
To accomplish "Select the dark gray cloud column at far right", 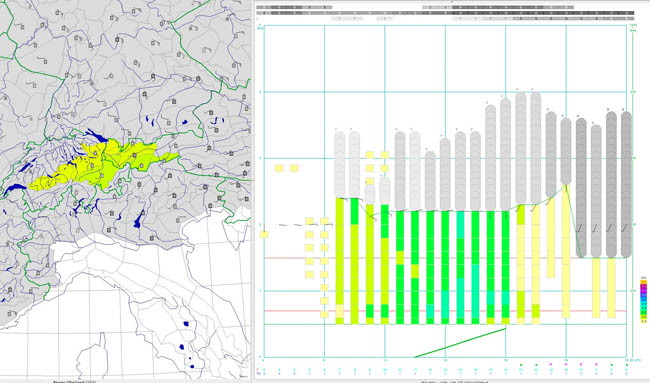I will (x=626, y=184).
